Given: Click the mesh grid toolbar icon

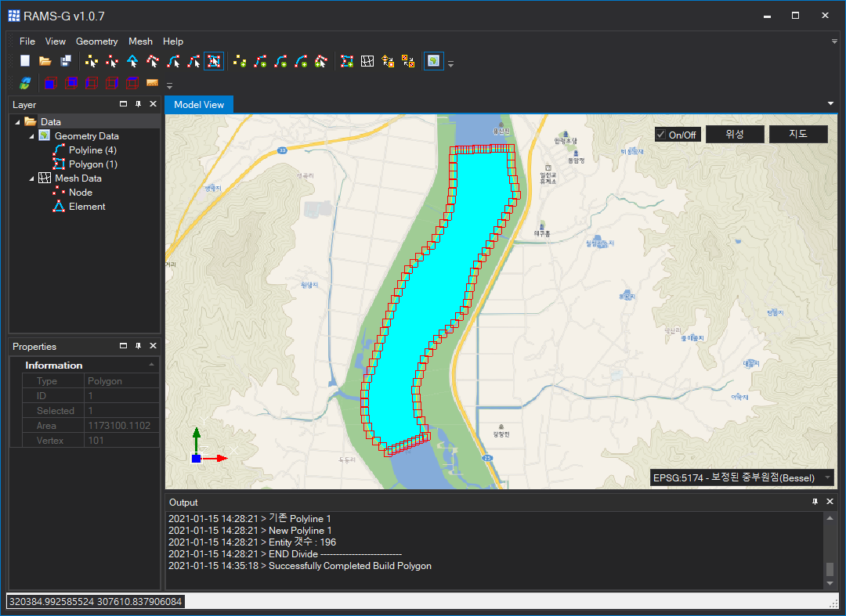Looking at the screenshot, I should tap(367, 61).
